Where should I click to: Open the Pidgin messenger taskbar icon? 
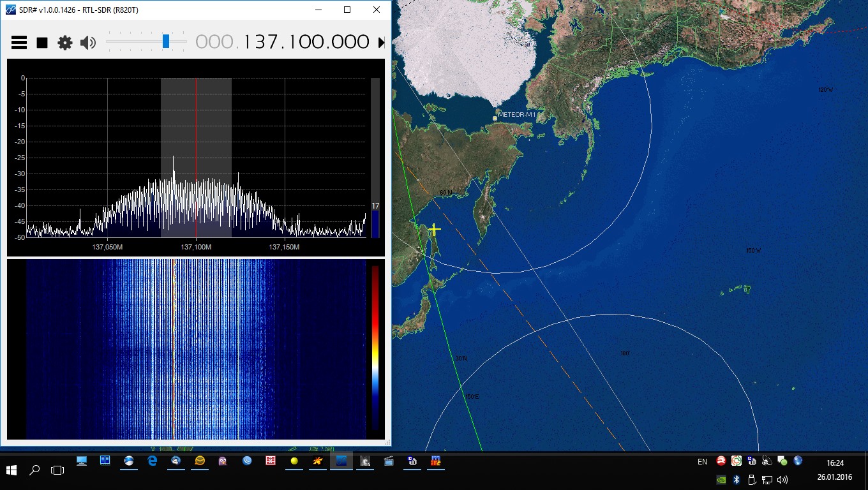223,461
